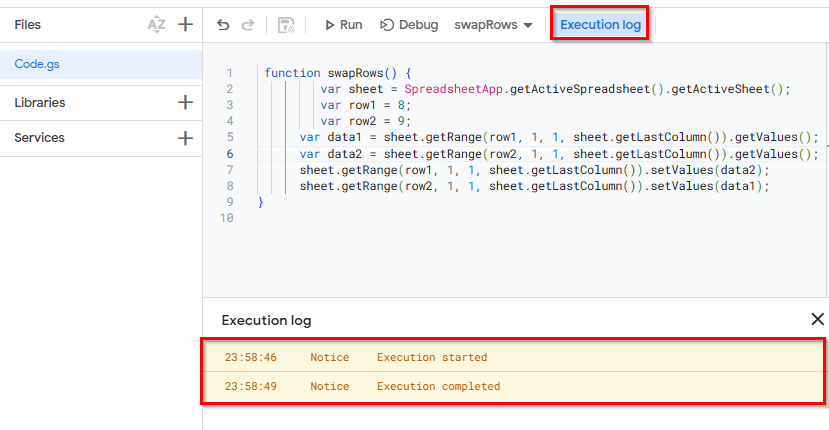This screenshot has width=829, height=430.
Task: Click the Save project floppy icon
Action: pyautogui.click(x=286, y=25)
